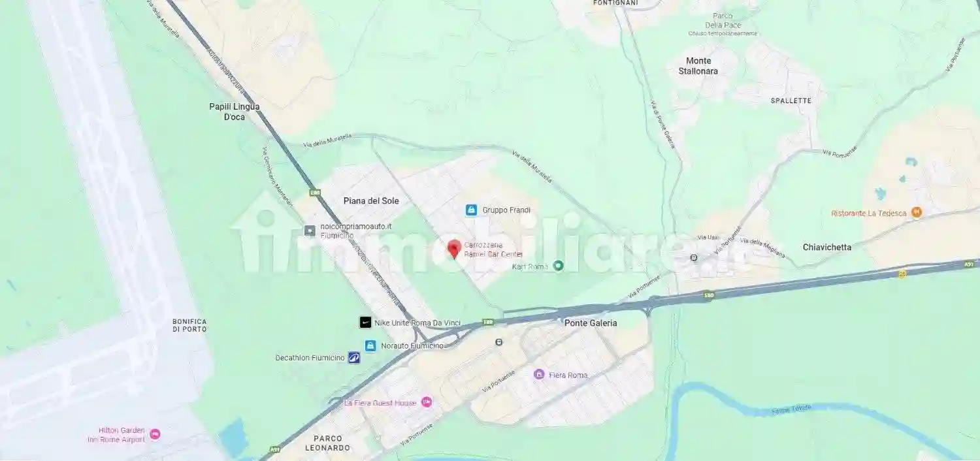Select the Ristorante La Tedesca restaurant icon
Image resolution: width=980 pixels, height=461 pixels.
tap(917, 212)
